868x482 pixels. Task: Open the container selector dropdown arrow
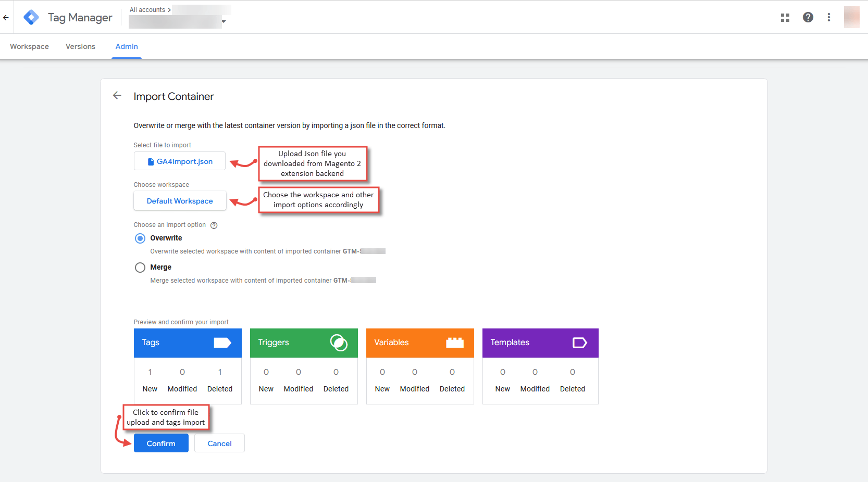[x=224, y=21]
